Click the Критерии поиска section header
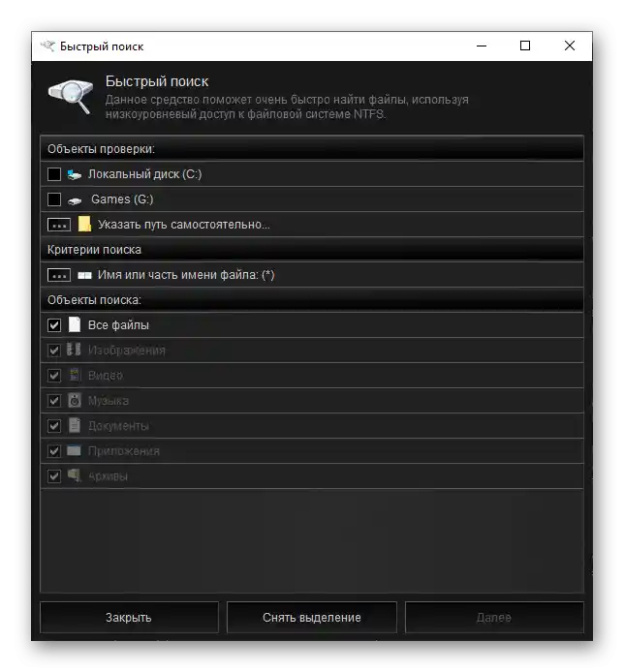 [x=312, y=250]
